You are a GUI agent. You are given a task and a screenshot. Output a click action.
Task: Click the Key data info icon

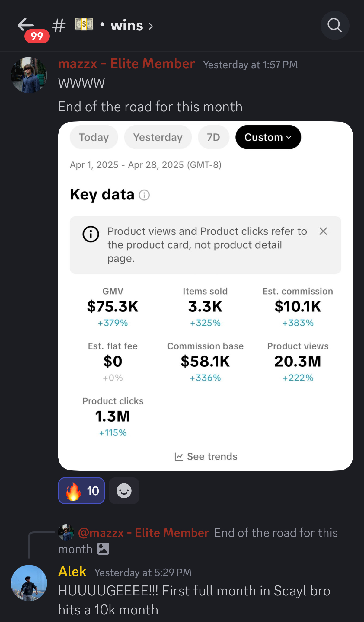(x=144, y=195)
